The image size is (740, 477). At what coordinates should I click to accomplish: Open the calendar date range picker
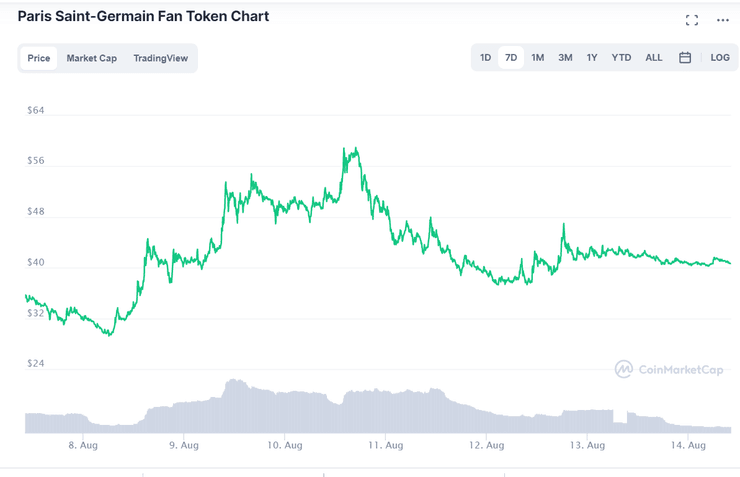[685, 58]
